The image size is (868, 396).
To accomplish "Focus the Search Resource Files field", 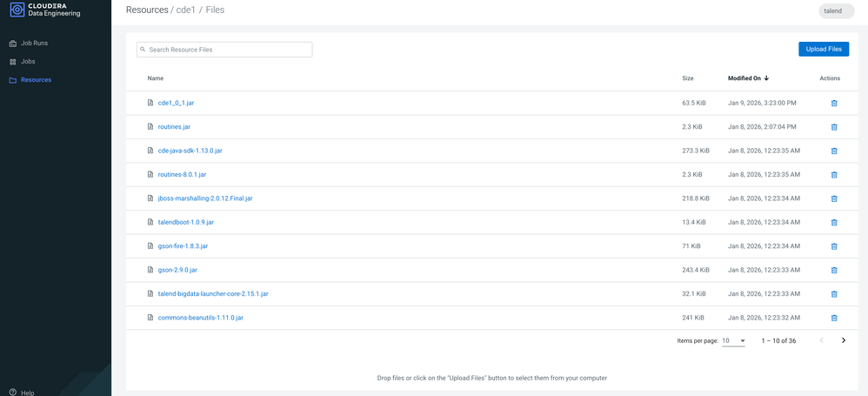I will [x=224, y=50].
